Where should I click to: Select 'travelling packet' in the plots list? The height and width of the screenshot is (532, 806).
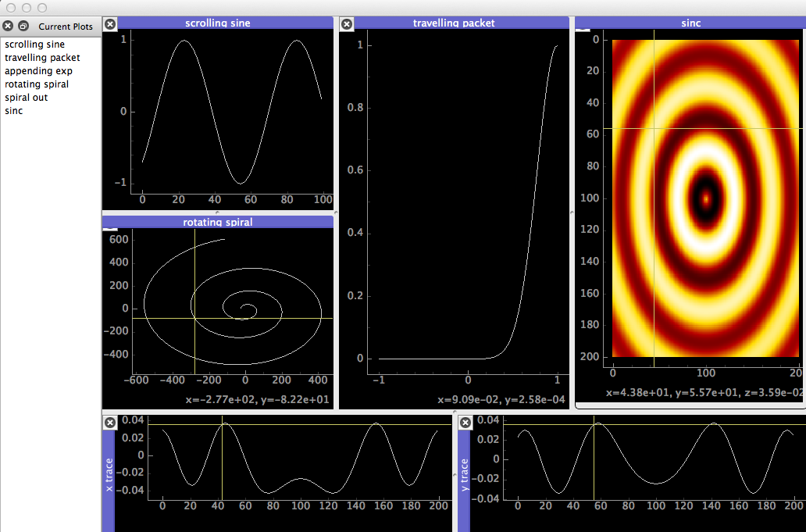pos(42,58)
